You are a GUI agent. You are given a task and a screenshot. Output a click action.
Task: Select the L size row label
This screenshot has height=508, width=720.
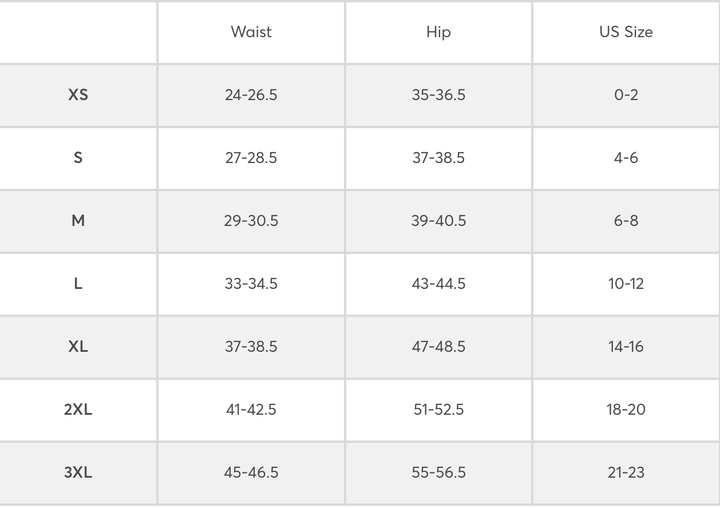click(78, 284)
